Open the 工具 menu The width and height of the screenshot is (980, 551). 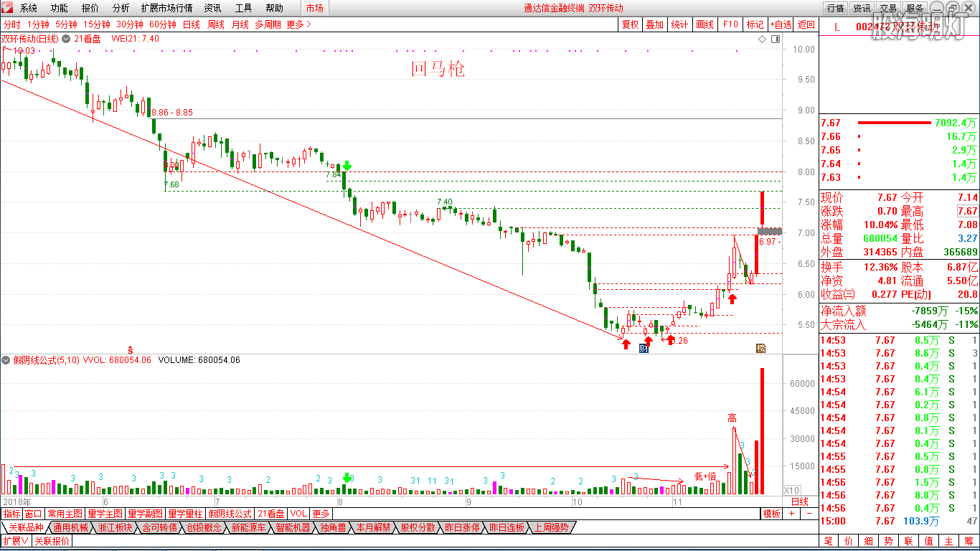pos(244,9)
